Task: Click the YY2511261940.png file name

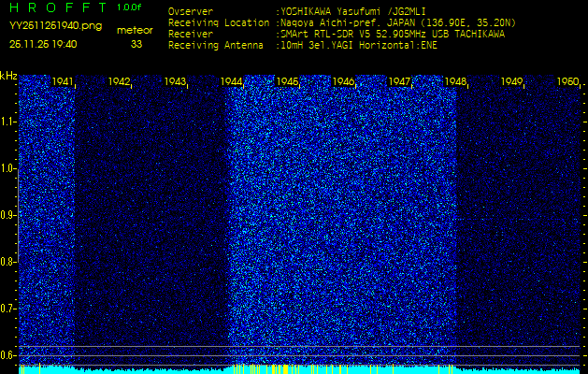Action: 55,26
